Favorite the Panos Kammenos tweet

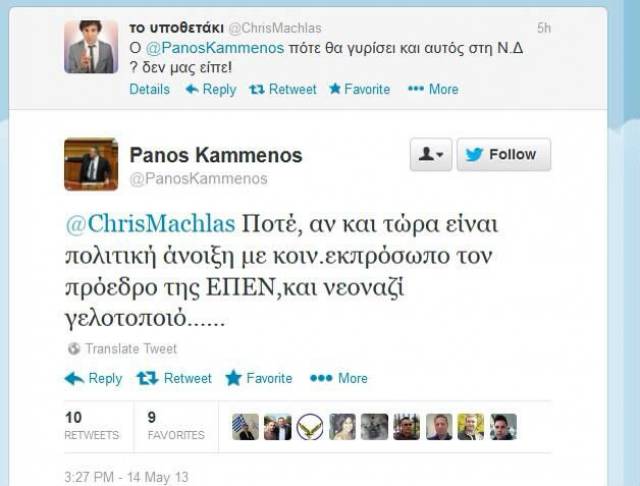click(259, 378)
